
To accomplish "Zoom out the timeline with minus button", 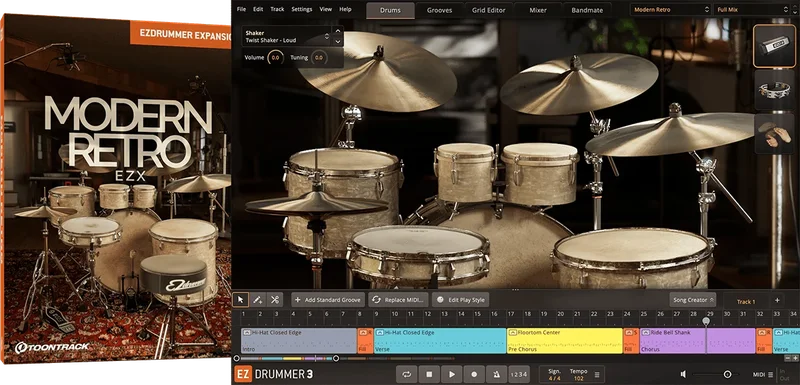I will coord(789,358).
